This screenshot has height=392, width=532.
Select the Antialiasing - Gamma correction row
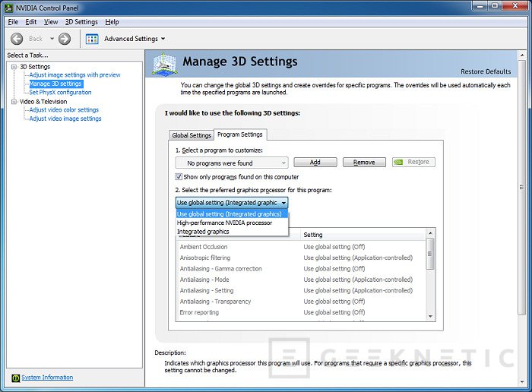pos(301,269)
